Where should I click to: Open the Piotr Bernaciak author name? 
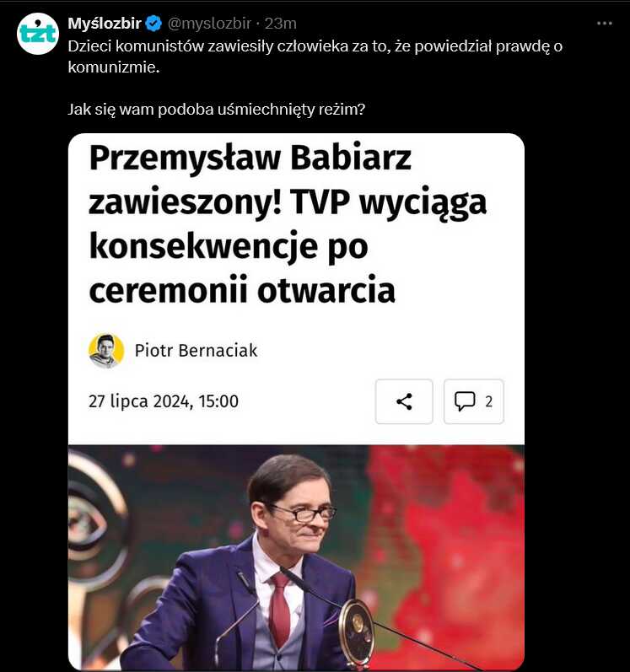point(196,351)
